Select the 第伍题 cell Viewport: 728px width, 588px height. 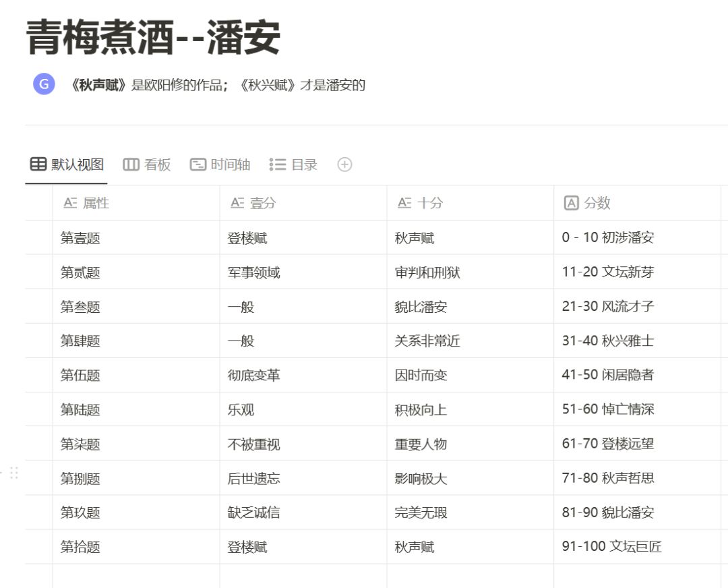(x=136, y=376)
